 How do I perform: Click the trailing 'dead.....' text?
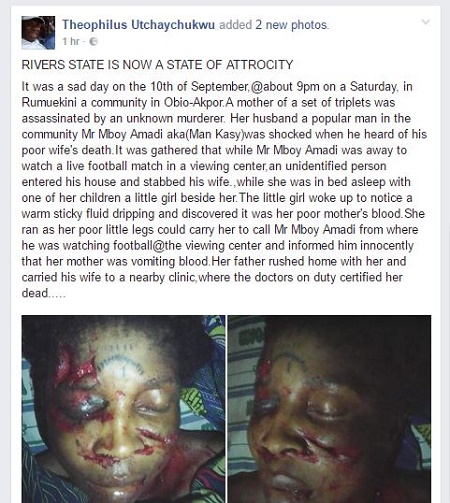[44, 293]
